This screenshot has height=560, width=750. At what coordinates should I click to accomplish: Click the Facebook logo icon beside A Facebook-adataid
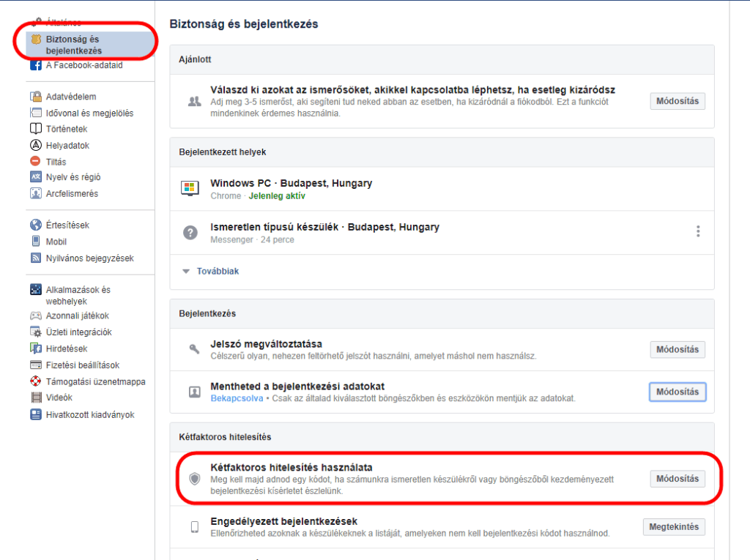point(35,65)
